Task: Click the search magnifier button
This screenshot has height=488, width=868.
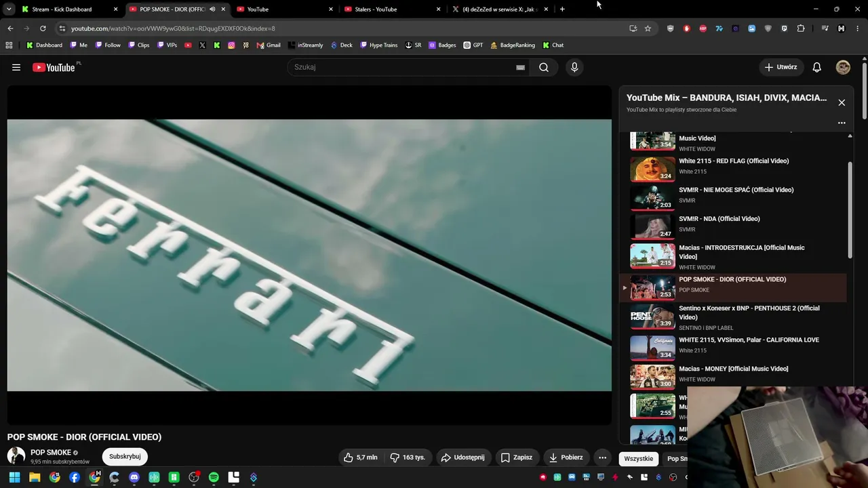Action: pos(544,67)
